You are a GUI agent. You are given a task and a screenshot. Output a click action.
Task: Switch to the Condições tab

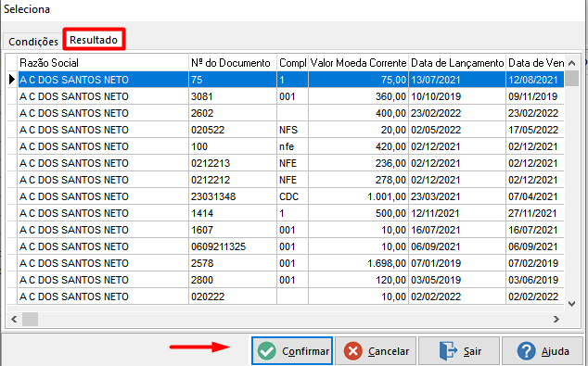[x=33, y=42]
